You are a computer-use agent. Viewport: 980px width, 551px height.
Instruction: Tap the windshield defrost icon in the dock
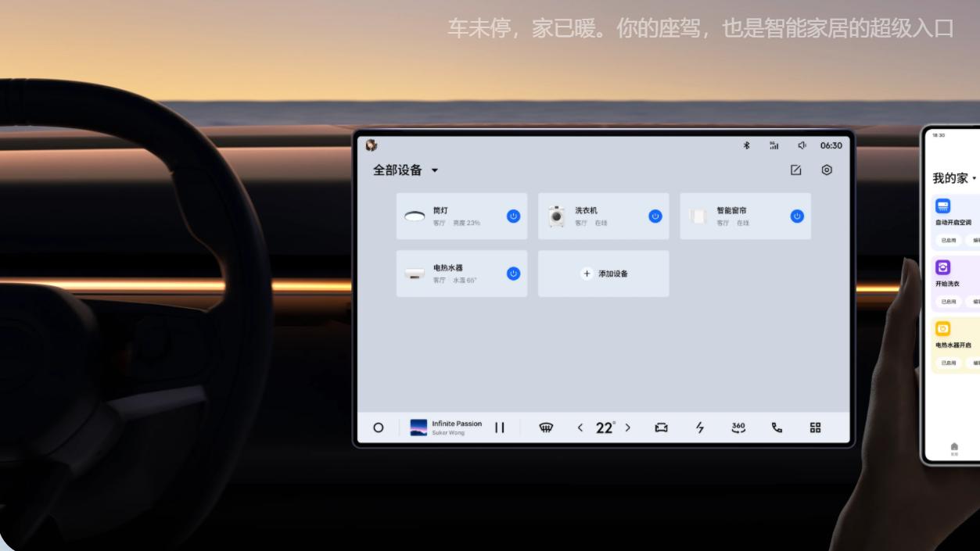(546, 428)
